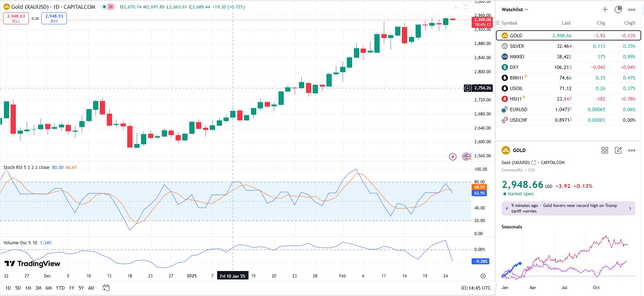Click the grid layout icon in GOLD details
This screenshot has width=644, height=296.
pyautogui.click(x=605, y=150)
